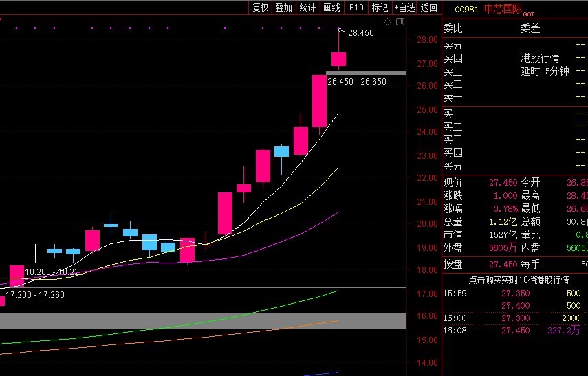
Task: Click the 卖一 order row
Action: pos(515,98)
